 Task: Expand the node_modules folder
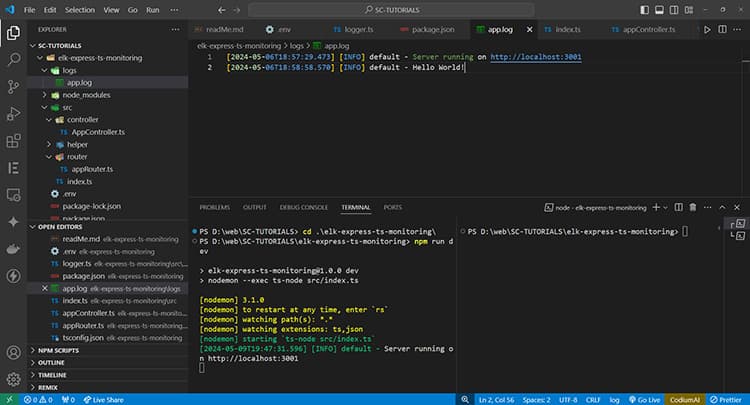coord(84,95)
